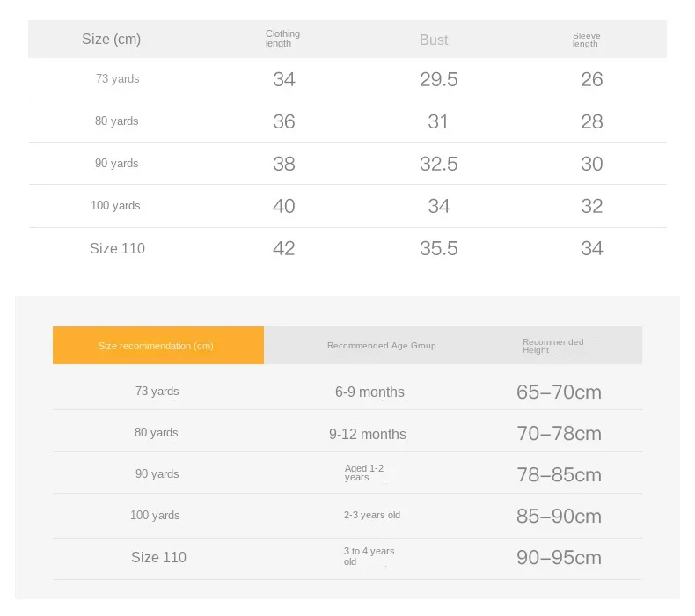Click the 6-9 months age cell
This screenshot has width=695, height=616.
(x=369, y=392)
